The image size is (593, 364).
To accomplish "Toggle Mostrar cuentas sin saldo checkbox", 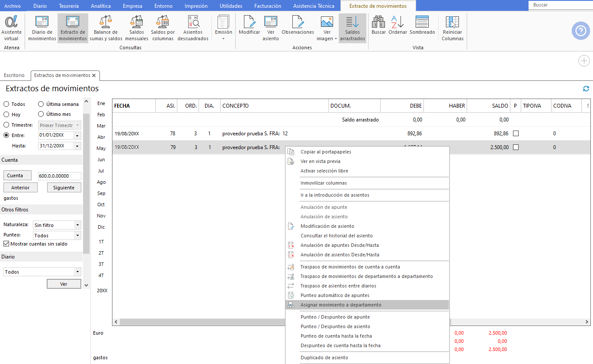I will [6, 244].
